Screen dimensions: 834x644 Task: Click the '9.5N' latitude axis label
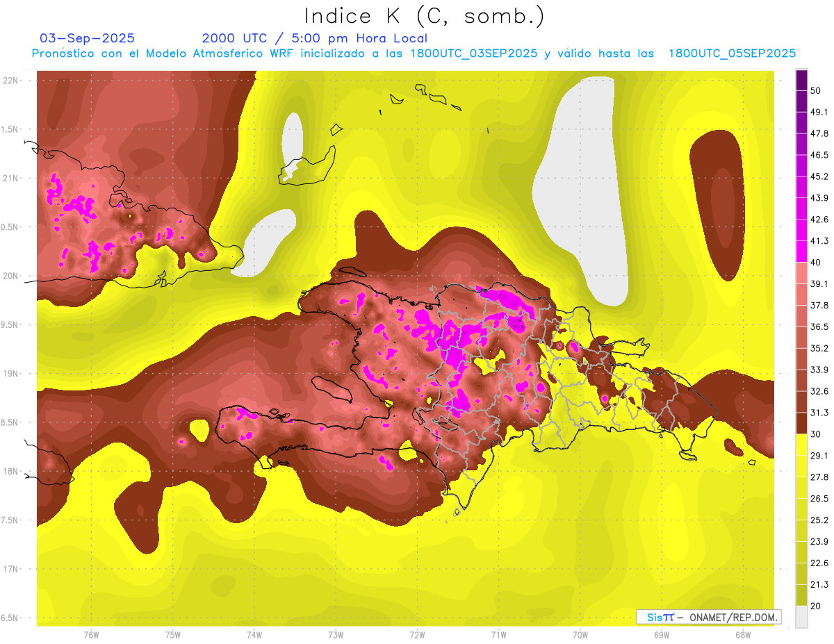click(x=10, y=325)
